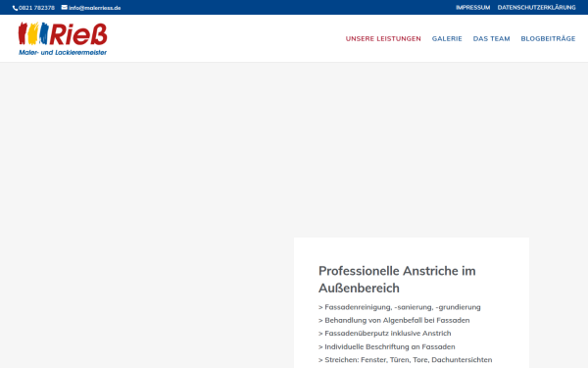Open the Blogbeiträge menu item

pyautogui.click(x=548, y=38)
